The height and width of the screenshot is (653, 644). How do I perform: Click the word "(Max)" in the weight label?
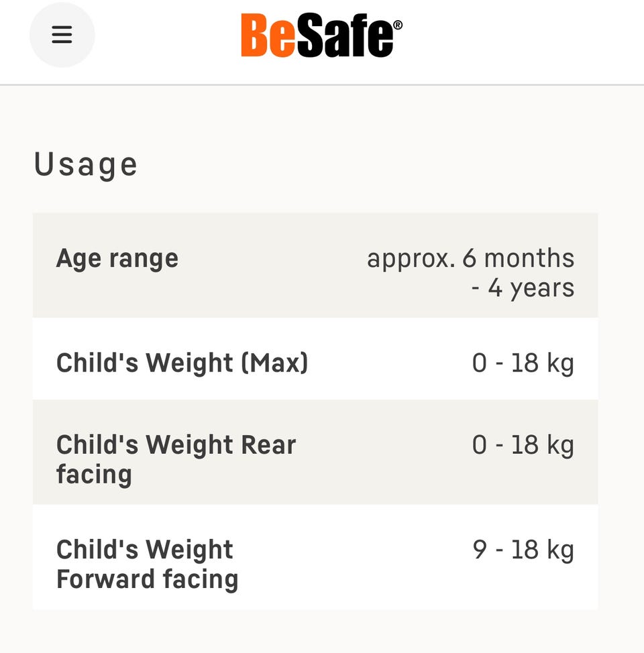point(274,363)
